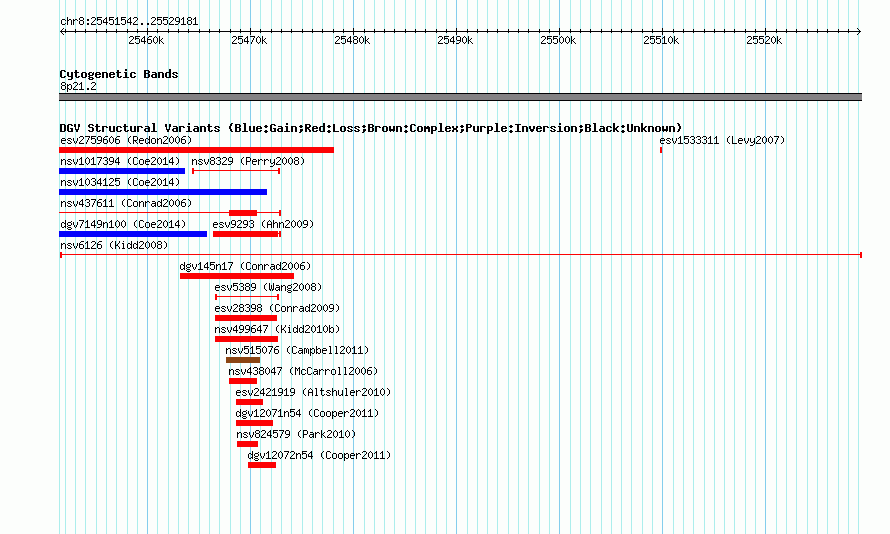Viewport: 890px width, 534px height.
Task: Click the nsv8329 thin red span
Action: coord(236,171)
